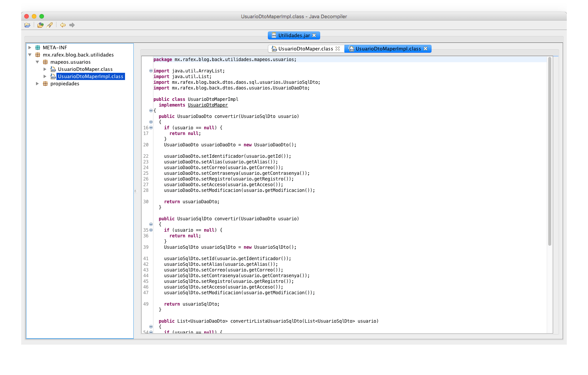The width and height of the screenshot is (588, 375).
Task: Click the Forward navigation arrow icon
Action: coord(72,25)
